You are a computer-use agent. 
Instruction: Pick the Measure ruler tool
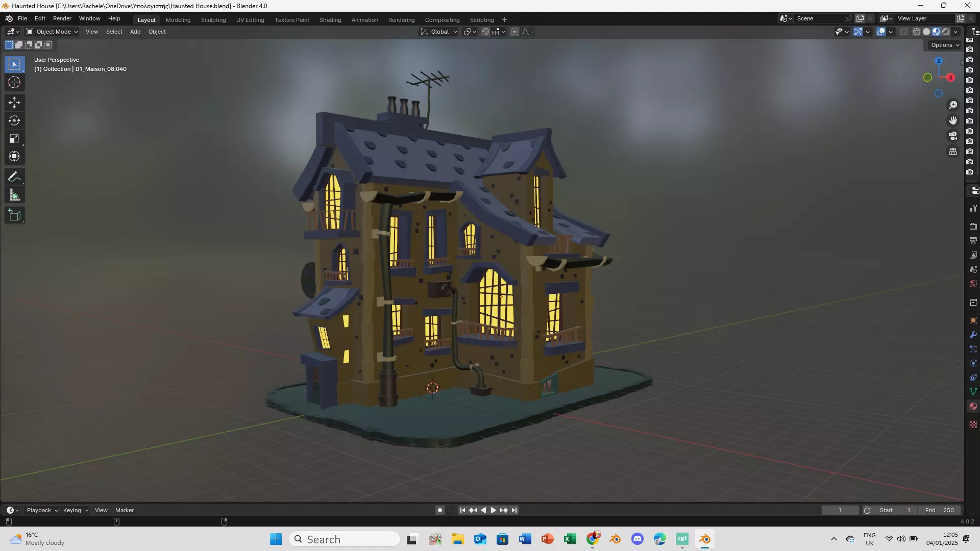[x=14, y=195]
